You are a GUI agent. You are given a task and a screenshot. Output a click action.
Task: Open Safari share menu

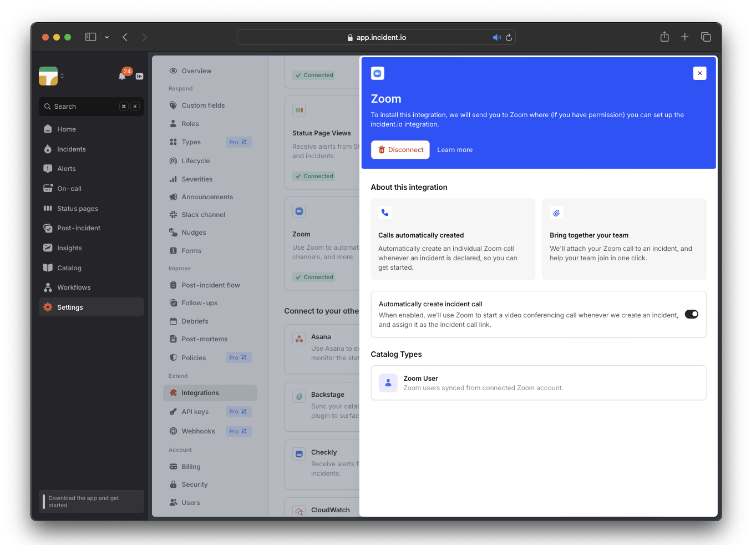[664, 37]
